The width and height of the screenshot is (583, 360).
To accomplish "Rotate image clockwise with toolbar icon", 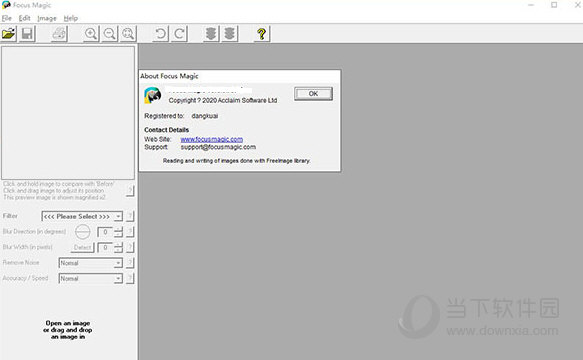I will click(x=179, y=34).
